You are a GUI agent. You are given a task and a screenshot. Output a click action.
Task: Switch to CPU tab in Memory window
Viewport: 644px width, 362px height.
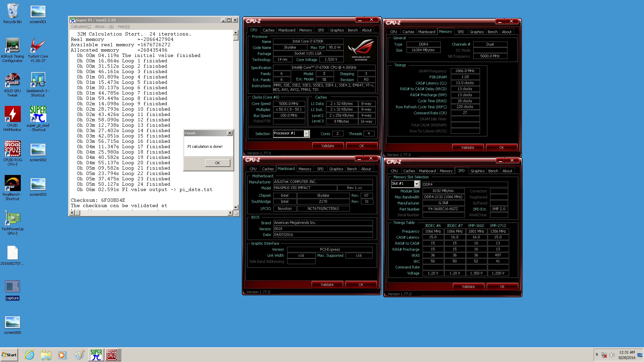(x=393, y=32)
